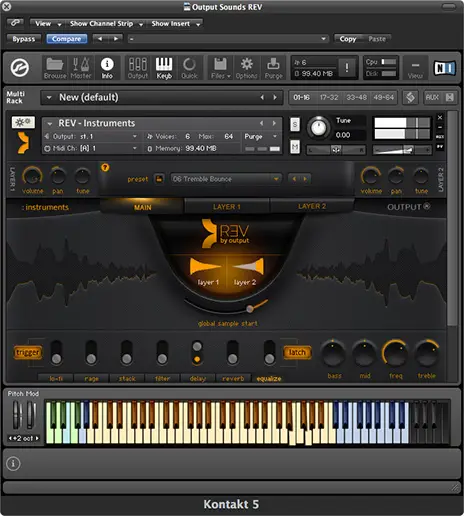The image size is (464, 516).
Task: Open the Browse folder icon
Action: tap(55, 68)
